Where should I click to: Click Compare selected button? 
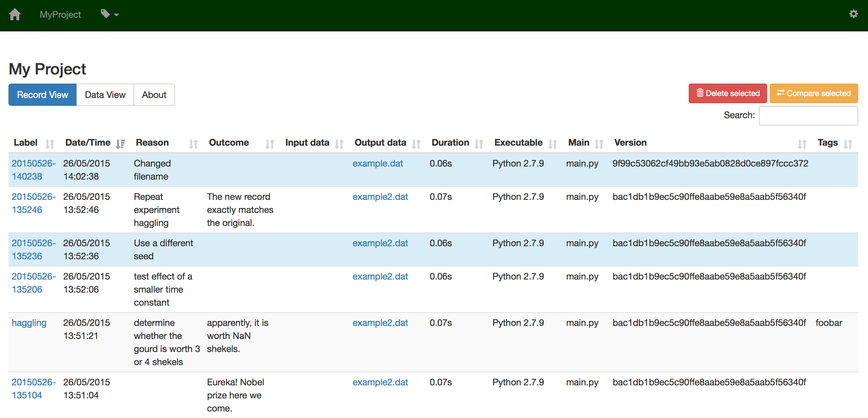(814, 93)
